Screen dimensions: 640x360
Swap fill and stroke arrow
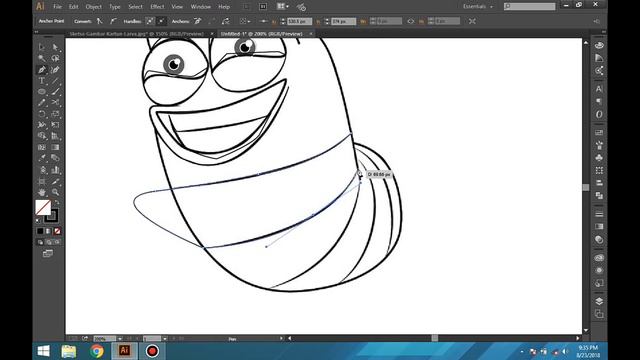57,202
